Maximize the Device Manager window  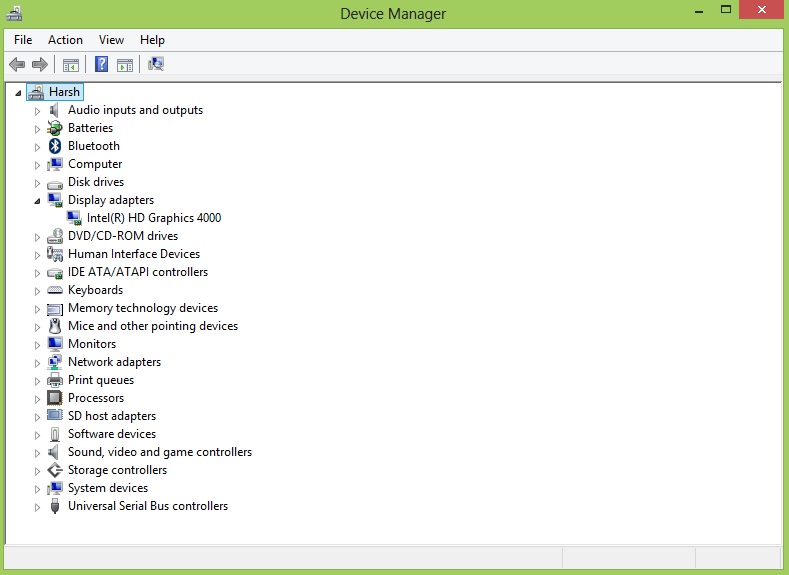[x=726, y=9]
